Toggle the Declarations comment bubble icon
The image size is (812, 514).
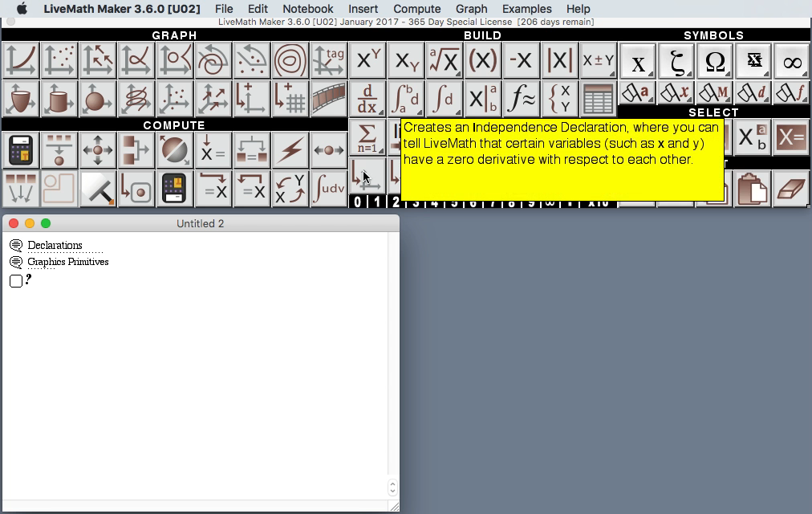click(15, 246)
